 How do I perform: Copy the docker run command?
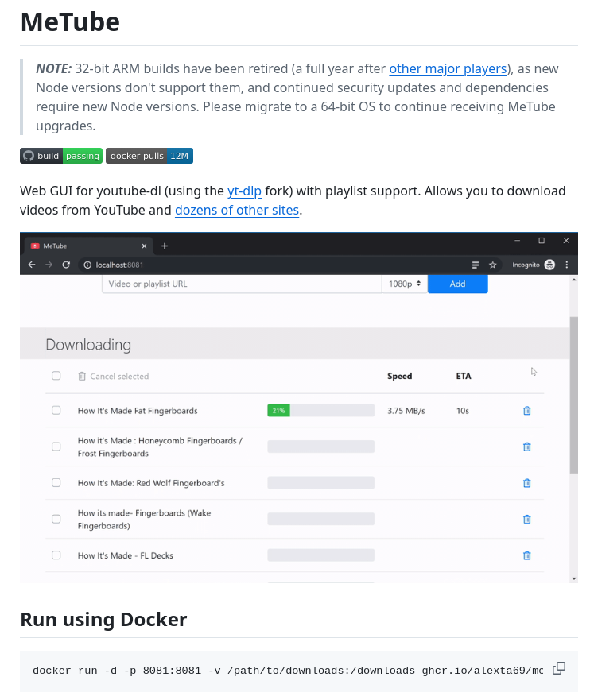pyautogui.click(x=559, y=668)
